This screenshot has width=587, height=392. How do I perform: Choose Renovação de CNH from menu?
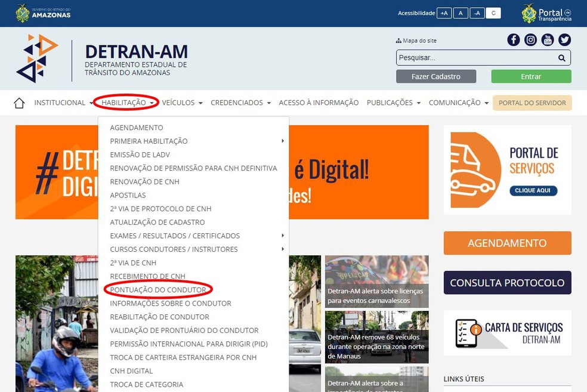144,182
